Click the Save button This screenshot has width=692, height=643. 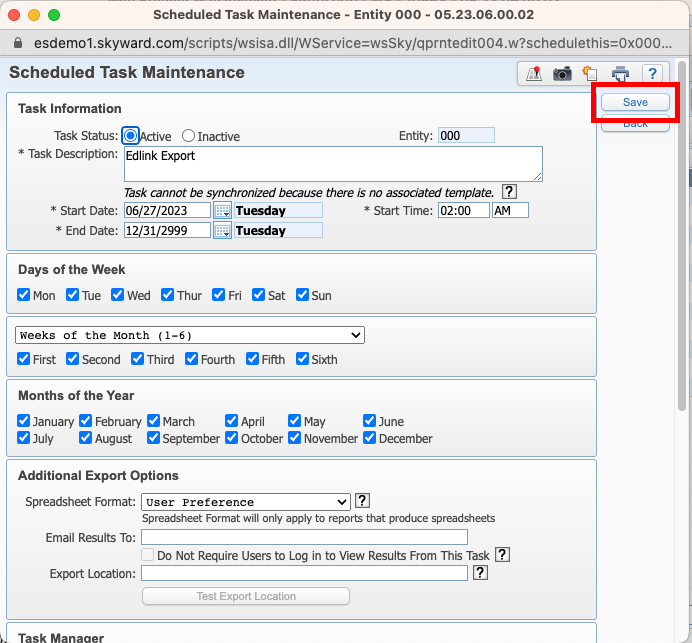(x=635, y=102)
